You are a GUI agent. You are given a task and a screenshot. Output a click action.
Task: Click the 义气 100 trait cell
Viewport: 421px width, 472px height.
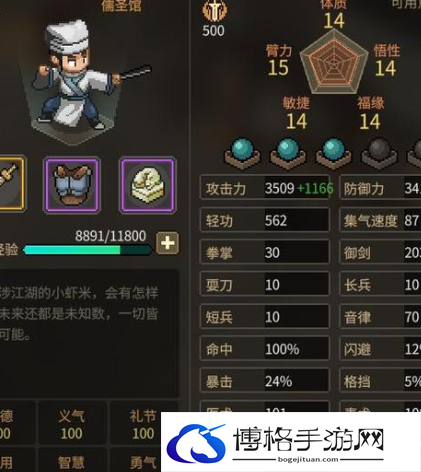click(72, 424)
